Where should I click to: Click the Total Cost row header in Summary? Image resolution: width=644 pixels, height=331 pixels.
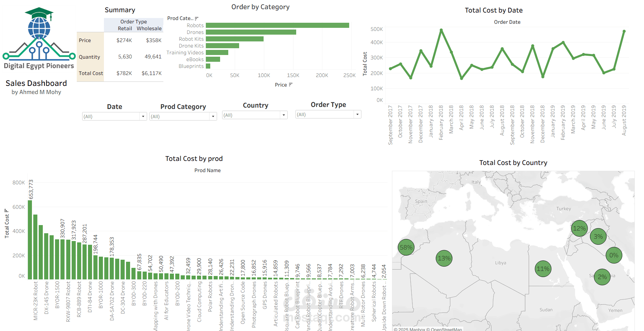[91, 73]
